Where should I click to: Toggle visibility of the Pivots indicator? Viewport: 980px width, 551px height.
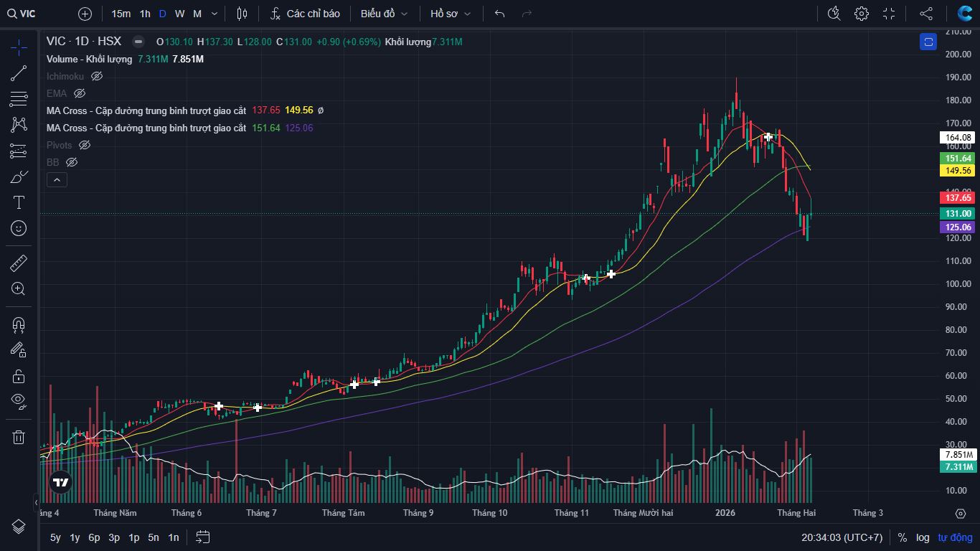(85, 145)
